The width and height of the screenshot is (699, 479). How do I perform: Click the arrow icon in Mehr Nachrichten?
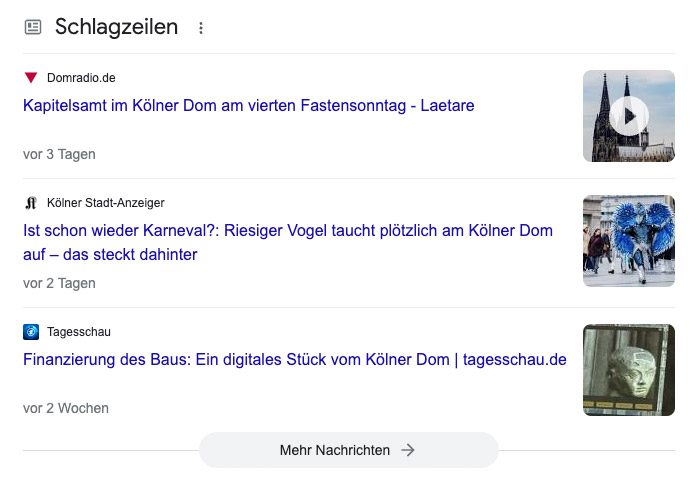407,450
